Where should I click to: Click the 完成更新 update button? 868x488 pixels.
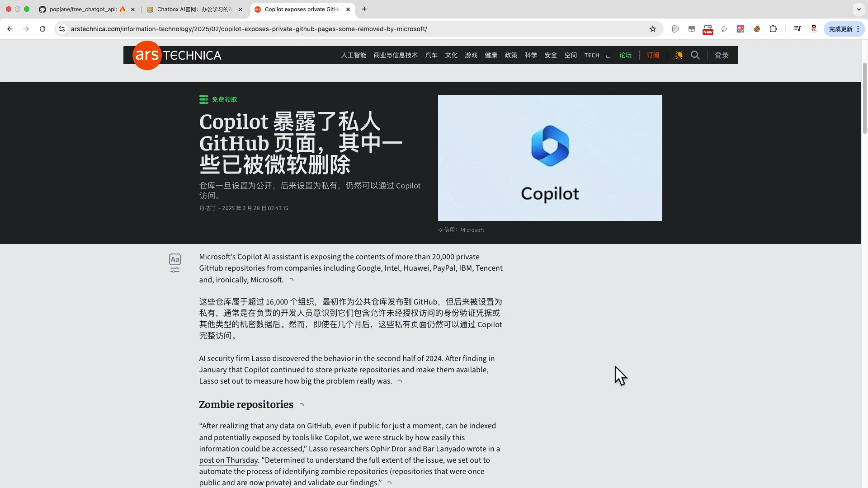click(844, 29)
